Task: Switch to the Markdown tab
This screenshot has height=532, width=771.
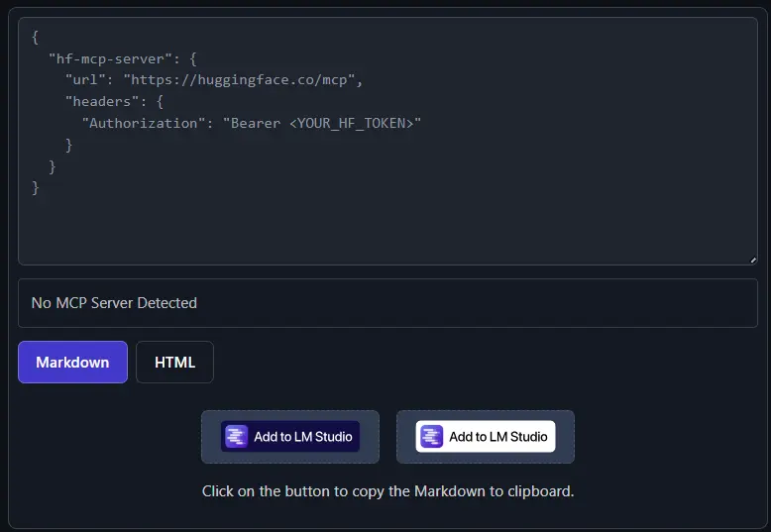Action: [72, 362]
